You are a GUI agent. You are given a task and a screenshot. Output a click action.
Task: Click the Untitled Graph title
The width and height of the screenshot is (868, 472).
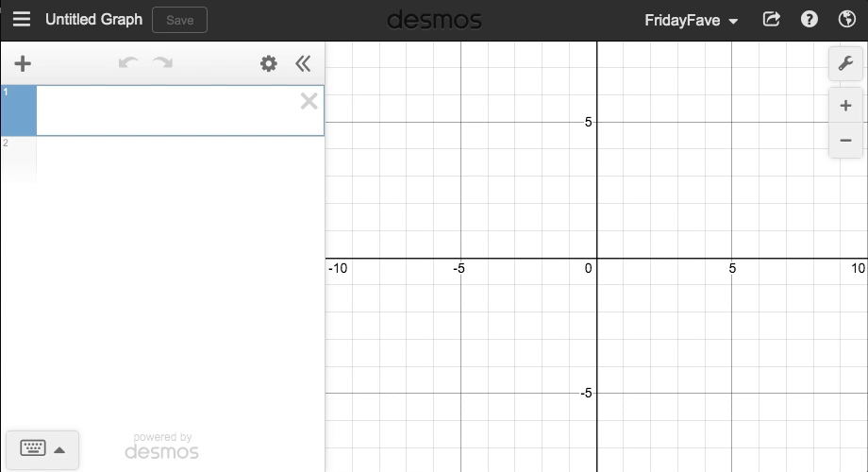click(93, 19)
